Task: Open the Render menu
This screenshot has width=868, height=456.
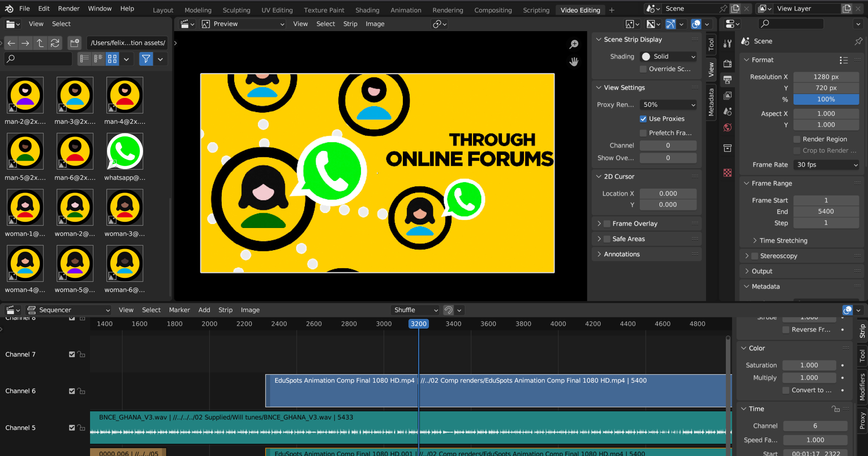Action: (69, 8)
